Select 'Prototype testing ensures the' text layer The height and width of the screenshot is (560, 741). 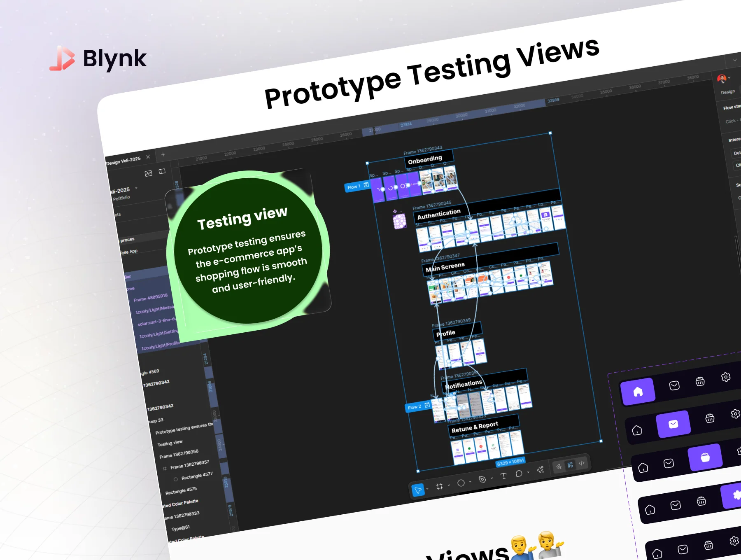click(184, 429)
